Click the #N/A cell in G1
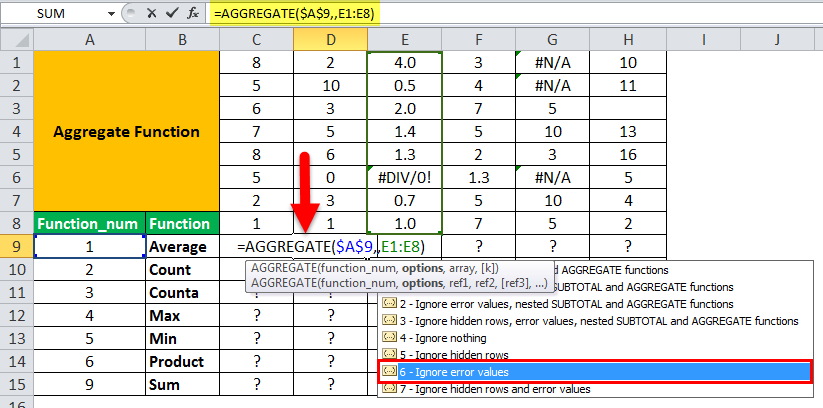This screenshot has width=823, height=408. [553, 62]
